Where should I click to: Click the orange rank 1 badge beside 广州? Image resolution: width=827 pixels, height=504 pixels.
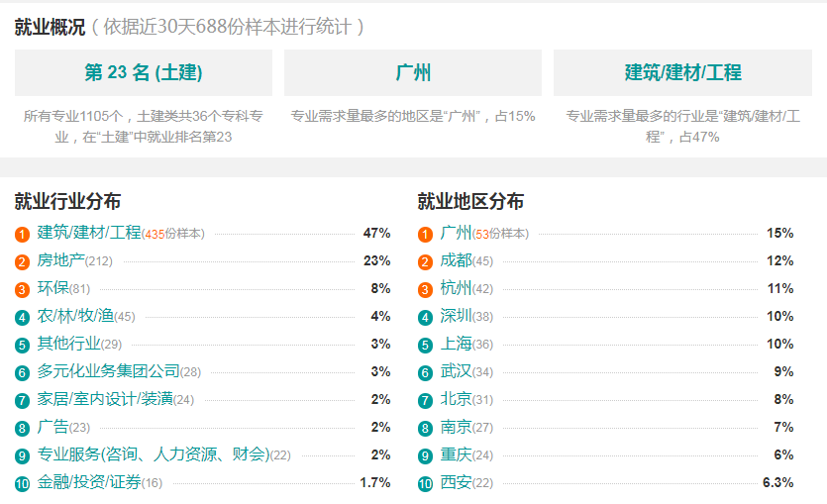click(425, 234)
